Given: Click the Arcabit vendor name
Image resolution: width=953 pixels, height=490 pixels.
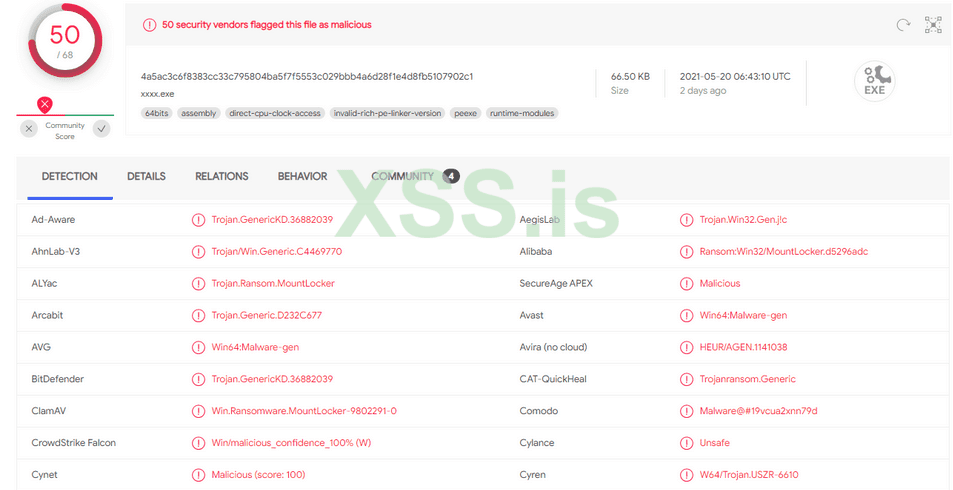Looking at the screenshot, I should (x=47, y=316).
